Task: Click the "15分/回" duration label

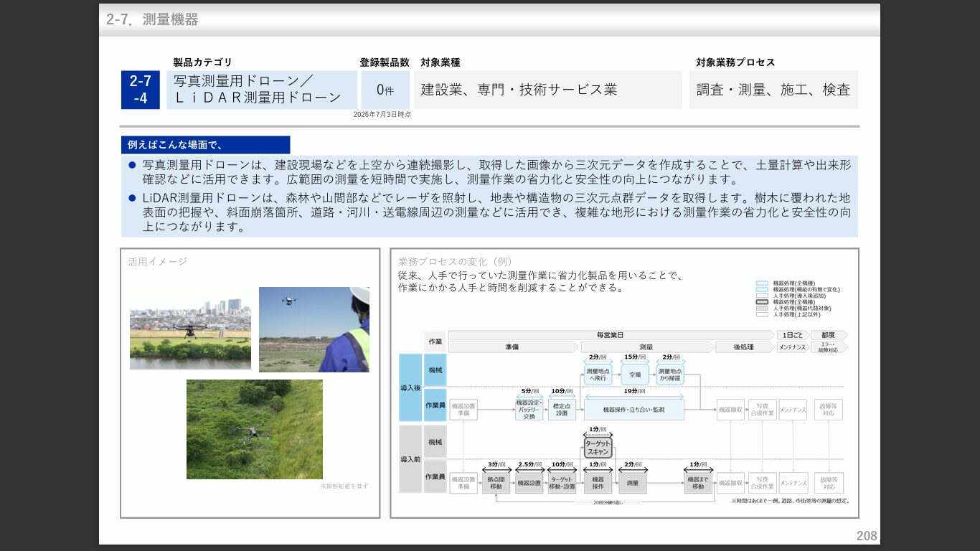Action: coord(633,357)
